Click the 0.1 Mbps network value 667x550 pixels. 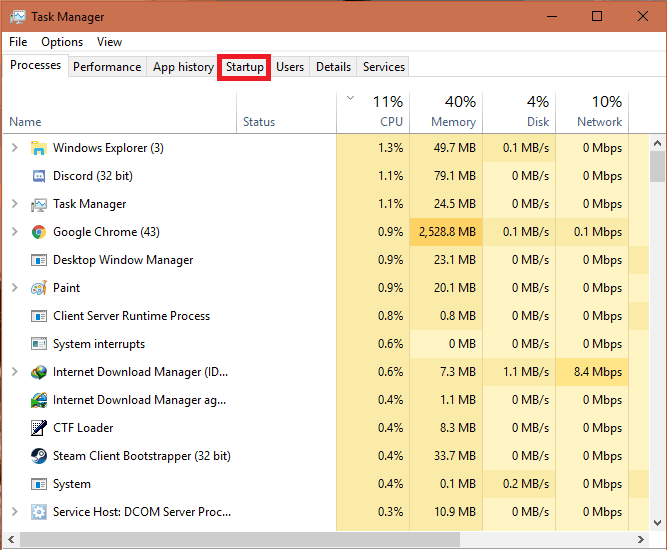point(598,232)
